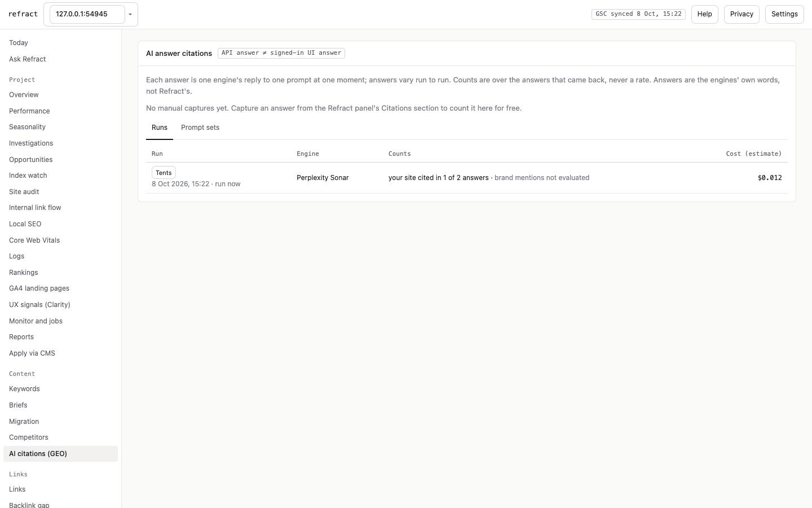Click the refract logo

pyautogui.click(x=23, y=14)
